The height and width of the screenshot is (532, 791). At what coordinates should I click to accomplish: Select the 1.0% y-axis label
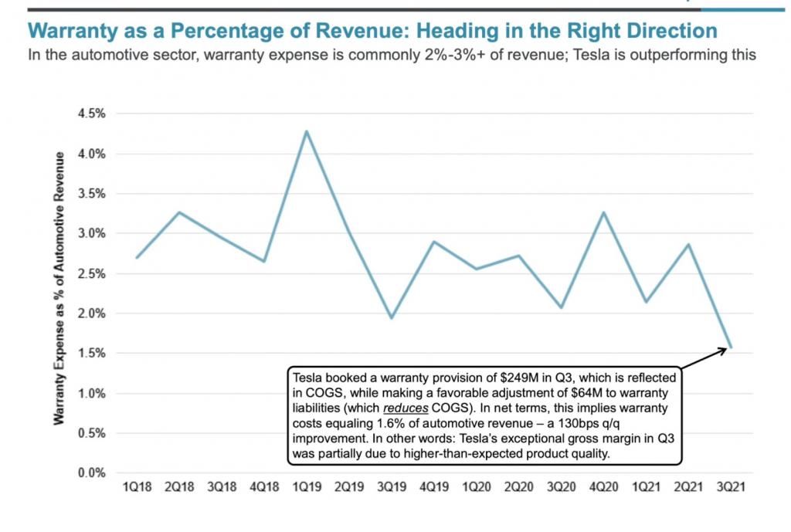(92, 393)
